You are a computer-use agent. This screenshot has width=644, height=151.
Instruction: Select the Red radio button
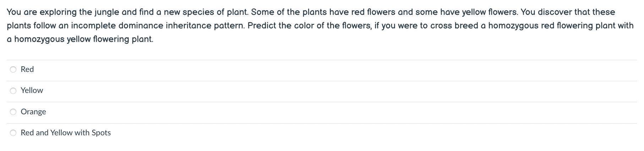(13, 69)
